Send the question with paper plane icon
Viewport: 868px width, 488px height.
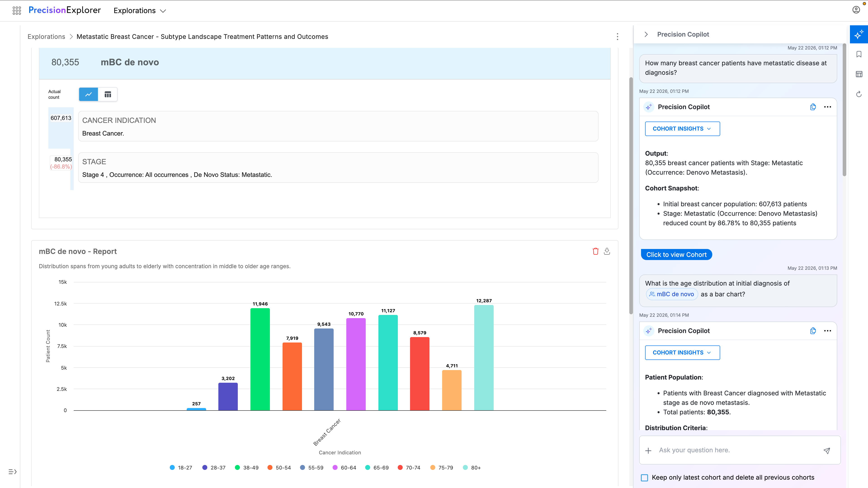827,451
